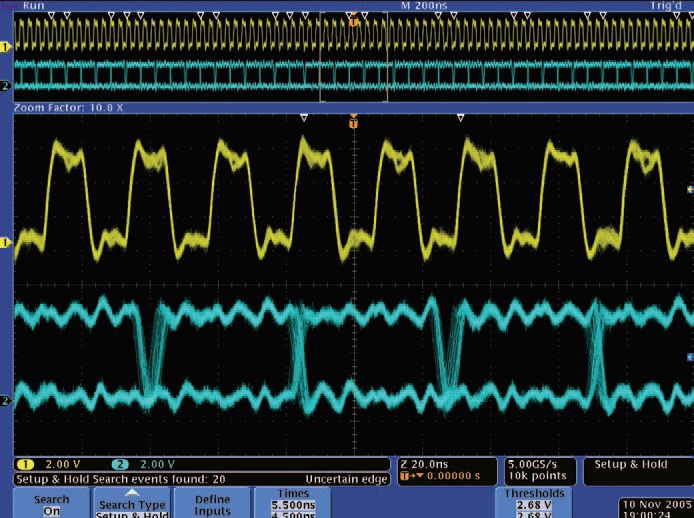Toggle Search On button
Viewport: 694px width, 518px height.
pos(51,503)
